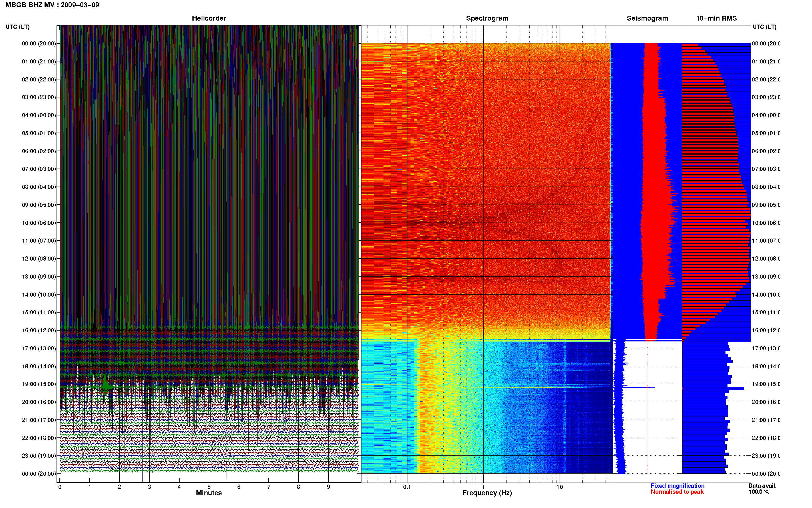Click the left '16:00 (12:00)' time label
The image size is (812, 508).
39,331
